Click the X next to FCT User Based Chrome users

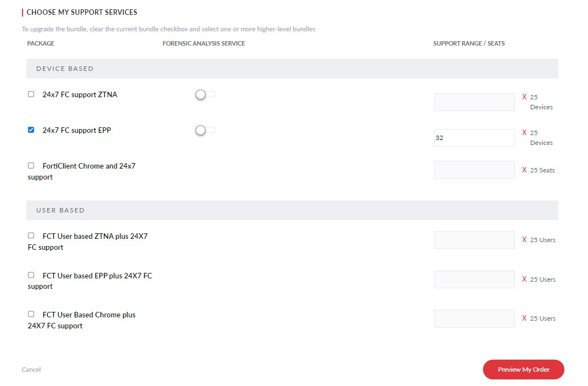pyautogui.click(x=525, y=318)
